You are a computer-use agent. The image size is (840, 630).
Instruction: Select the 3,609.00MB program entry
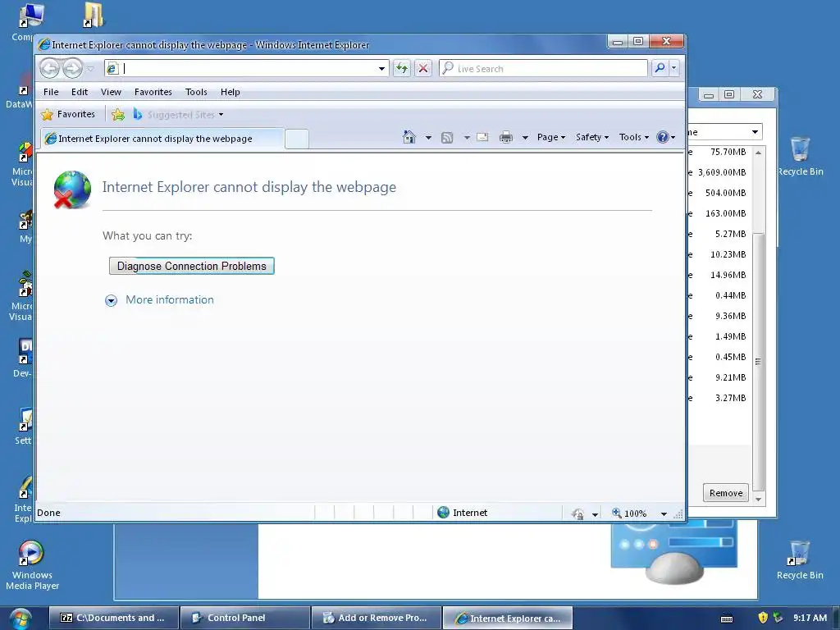[718, 172]
